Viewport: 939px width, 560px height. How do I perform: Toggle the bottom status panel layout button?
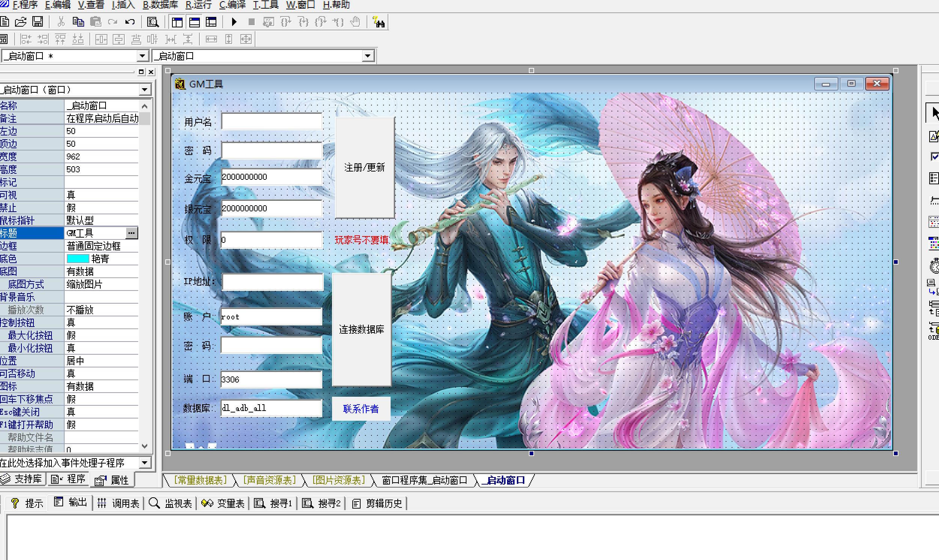click(195, 22)
